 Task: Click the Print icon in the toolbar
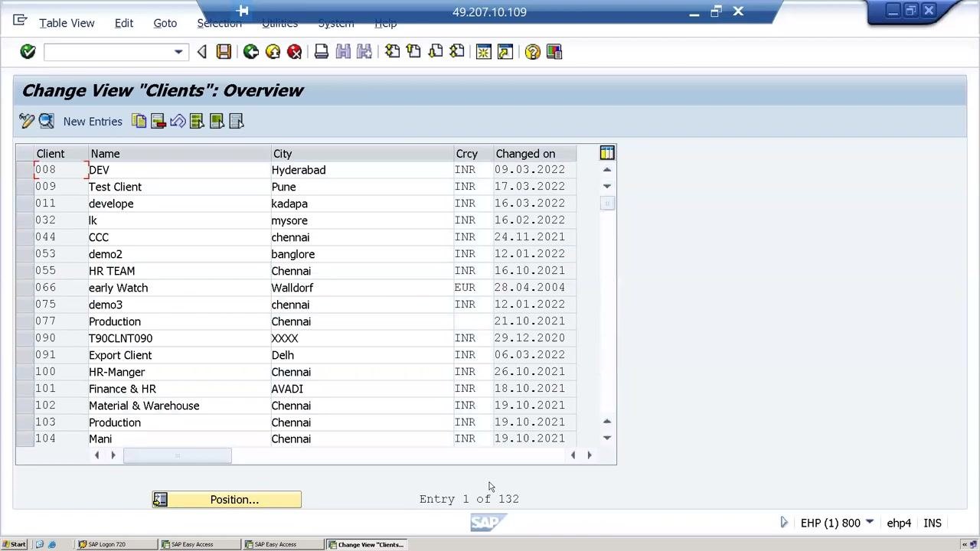tap(322, 51)
